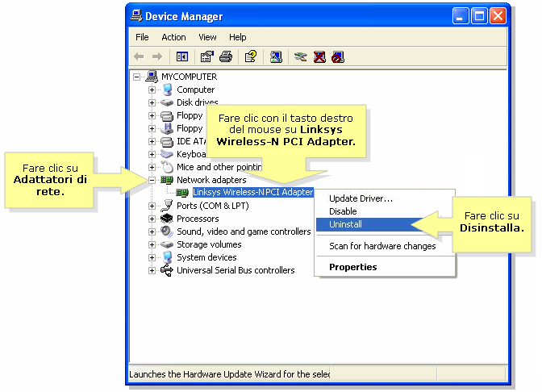Select the Storage volumes label
The image size is (542, 392).
[209, 244]
